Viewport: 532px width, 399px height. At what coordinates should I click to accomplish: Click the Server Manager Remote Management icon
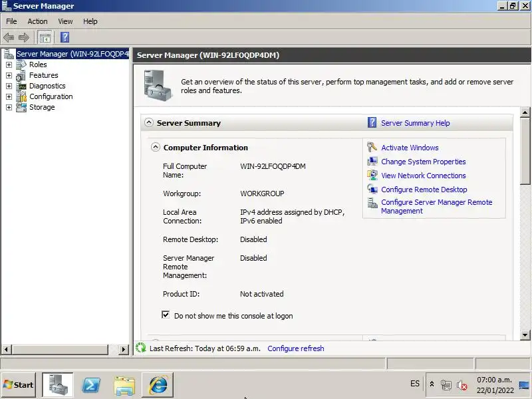[x=372, y=203]
